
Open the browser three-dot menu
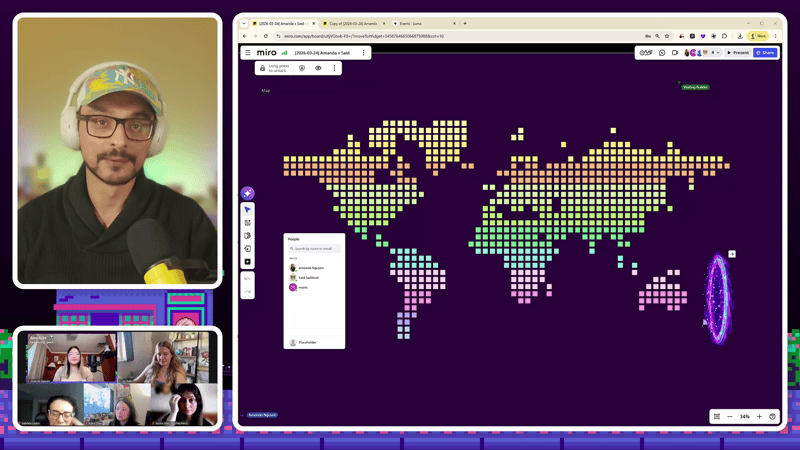click(776, 36)
